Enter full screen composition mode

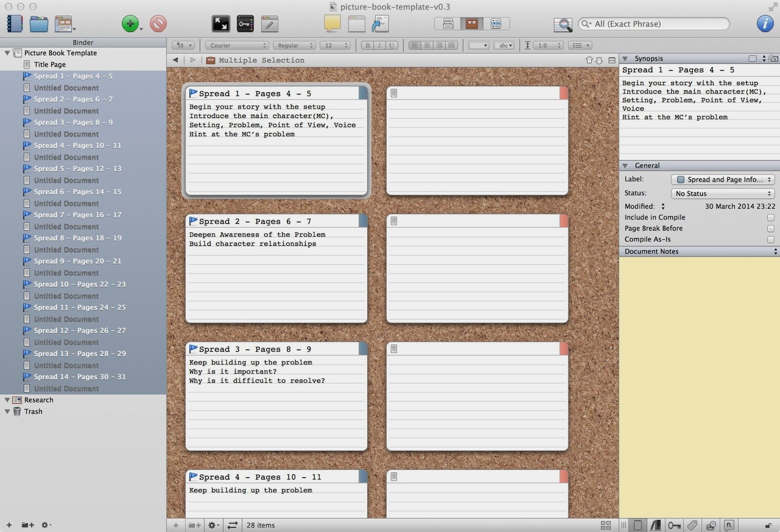tap(221, 23)
